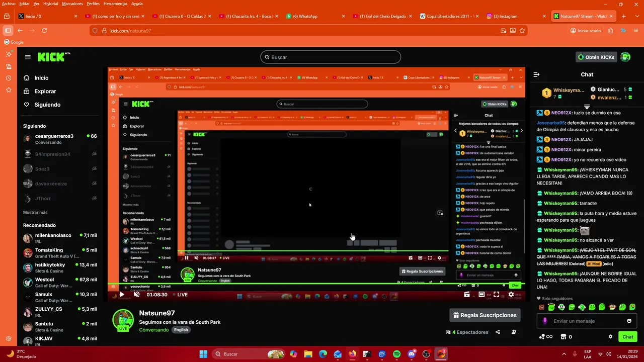Open the Siguiendo heart icon
Screen dimensions: 644x362
tap(27, 105)
